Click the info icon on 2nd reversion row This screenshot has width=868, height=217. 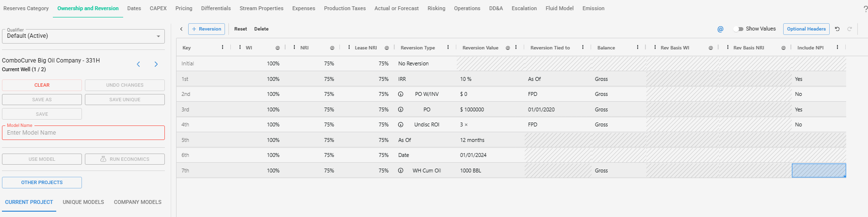(x=401, y=94)
